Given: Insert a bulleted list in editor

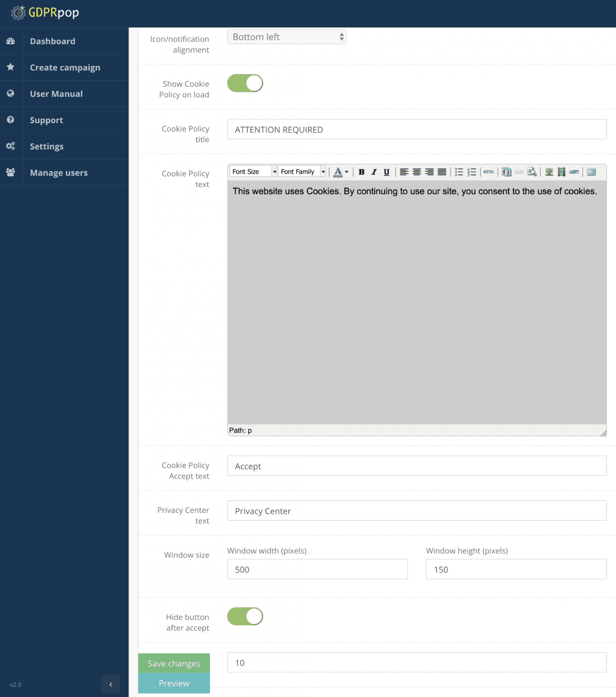Looking at the screenshot, I should coord(459,172).
